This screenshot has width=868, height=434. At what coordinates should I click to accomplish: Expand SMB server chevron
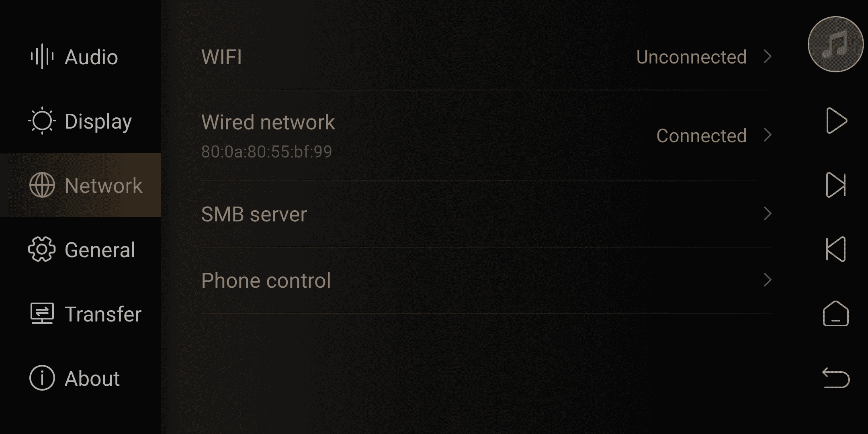(x=768, y=213)
